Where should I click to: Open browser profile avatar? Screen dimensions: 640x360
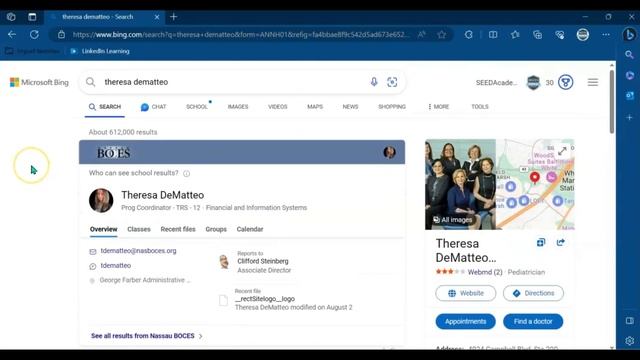tap(583, 35)
